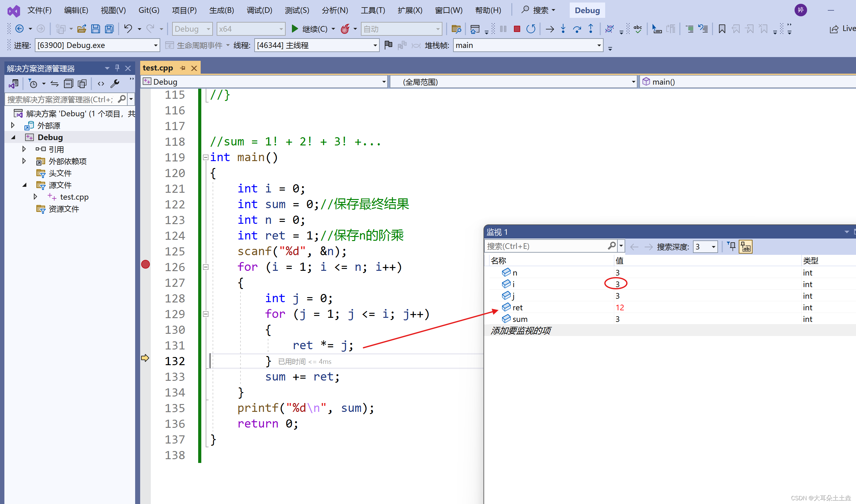Click the Pause (break all) icon
The width and height of the screenshot is (856, 504).
pyautogui.click(x=504, y=29)
